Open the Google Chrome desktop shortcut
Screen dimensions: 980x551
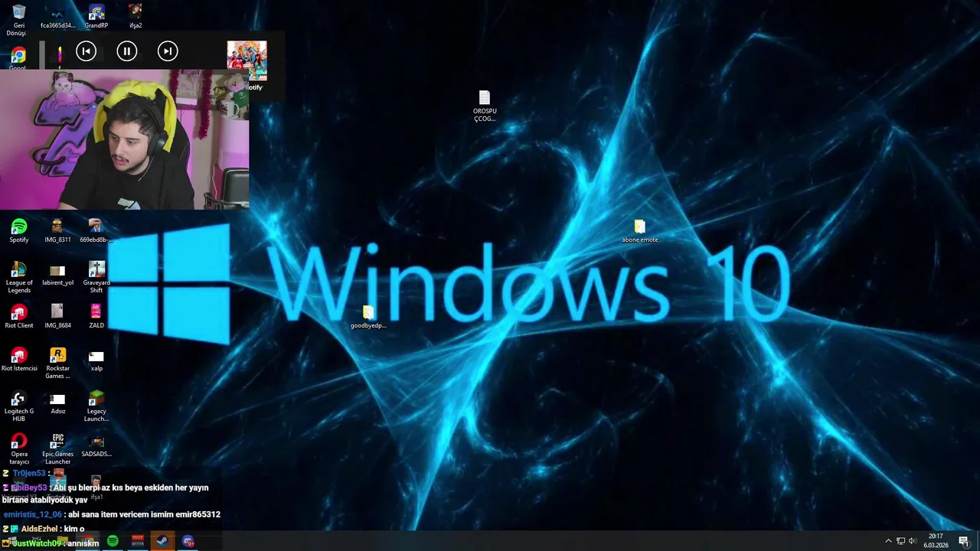[18, 58]
